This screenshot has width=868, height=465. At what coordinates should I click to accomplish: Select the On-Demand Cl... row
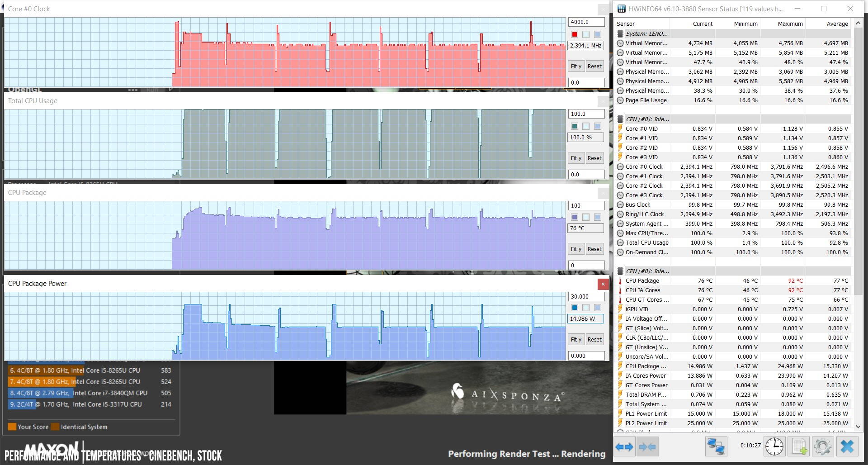[733, 252]
